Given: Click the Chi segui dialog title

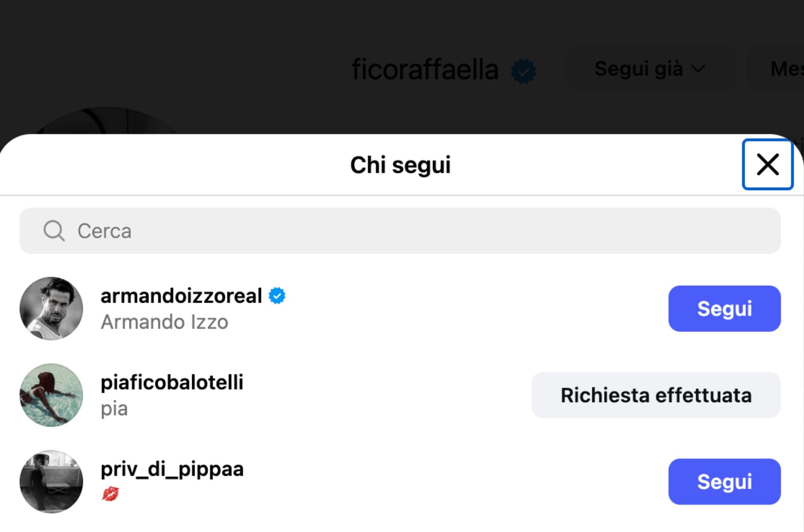Looking at the screenshot, I should pyautogui.click(x=400, y=165).
